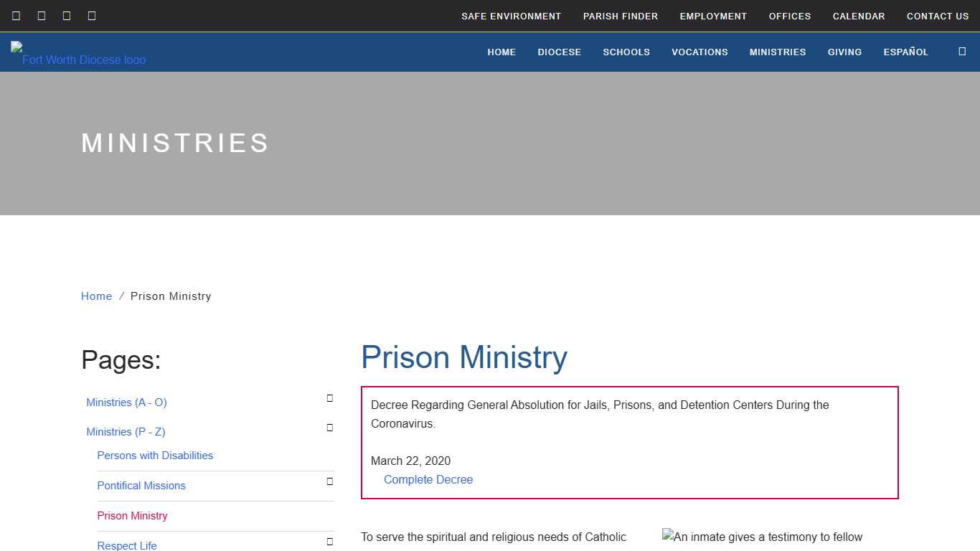Click the Fort Worth Diocese logo

point(77,51)
